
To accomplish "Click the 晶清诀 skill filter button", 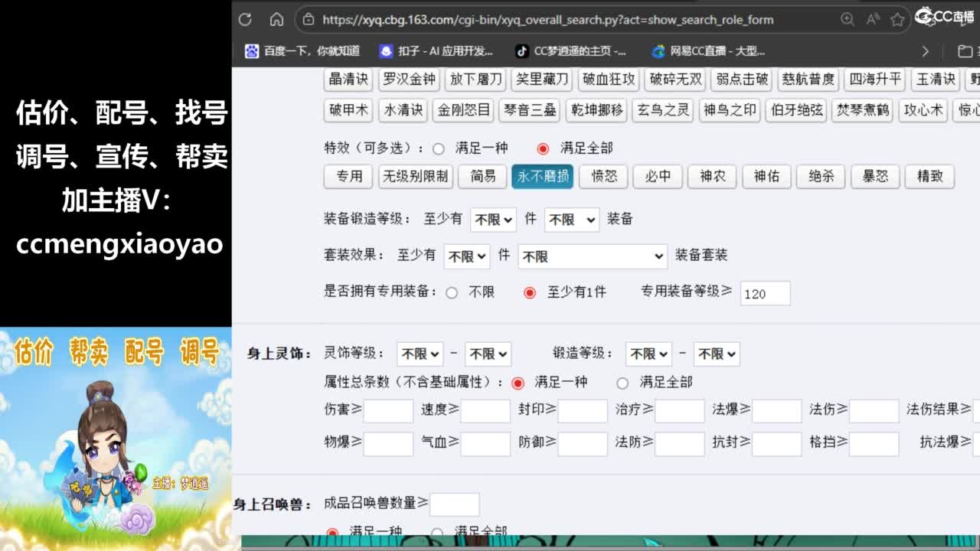I will 347,79.
